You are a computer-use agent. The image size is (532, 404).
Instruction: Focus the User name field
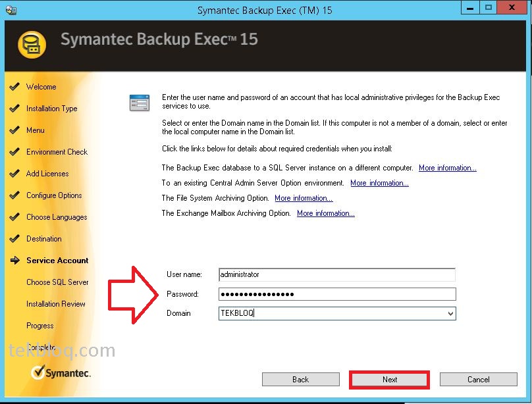(337, 274)
